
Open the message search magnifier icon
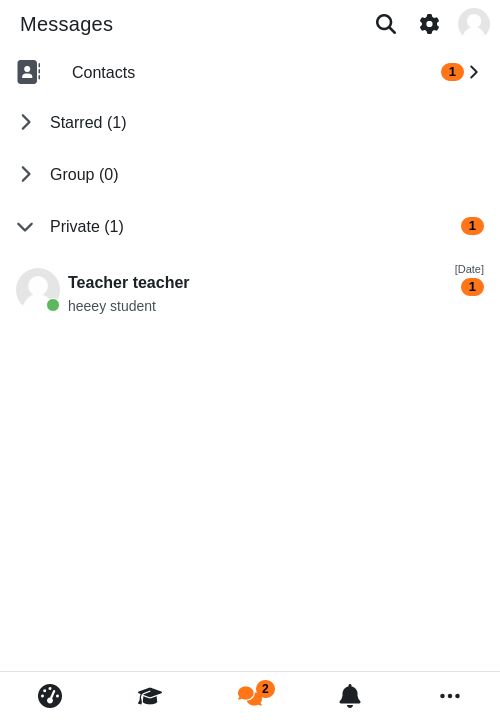point(386,24)
